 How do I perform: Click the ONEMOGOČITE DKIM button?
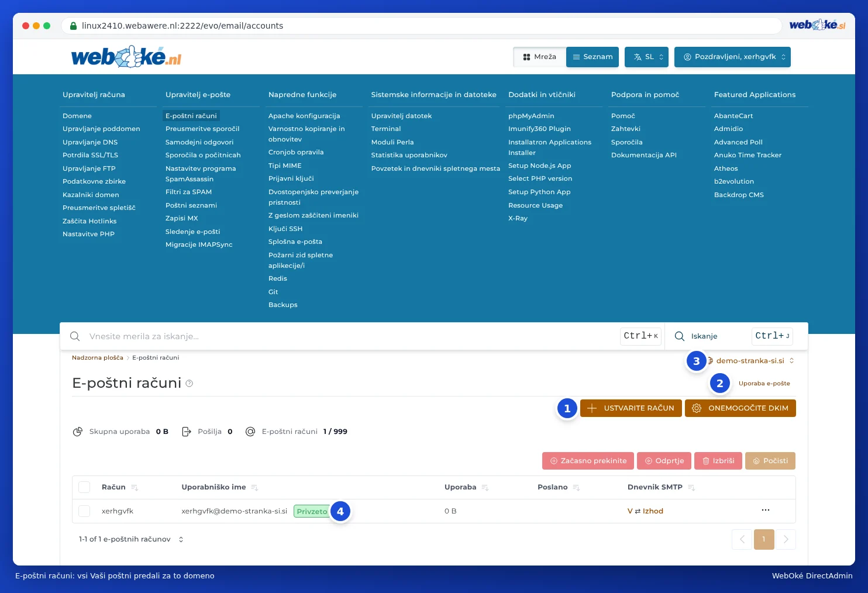pyautogui.click(x=740, y=408)
